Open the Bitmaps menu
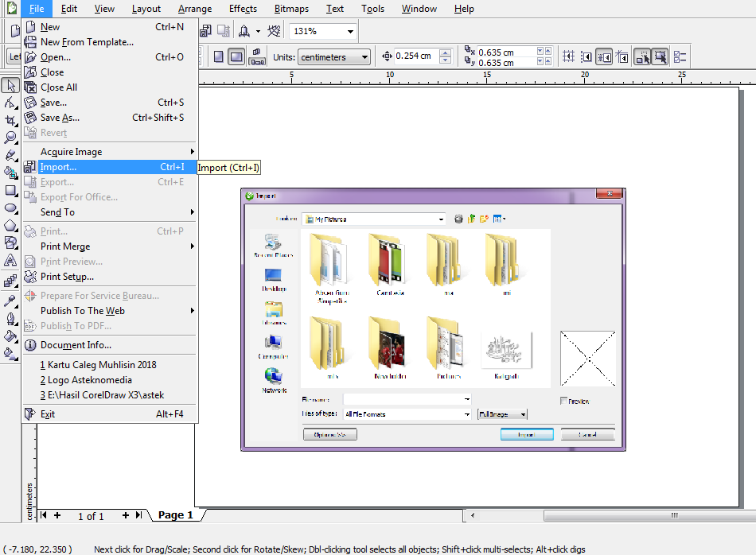The image size is (756, 555). (291, 9)
